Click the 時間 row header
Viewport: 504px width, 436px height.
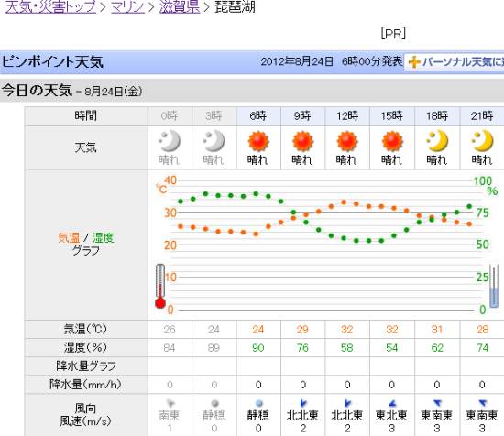coord(86,115)
